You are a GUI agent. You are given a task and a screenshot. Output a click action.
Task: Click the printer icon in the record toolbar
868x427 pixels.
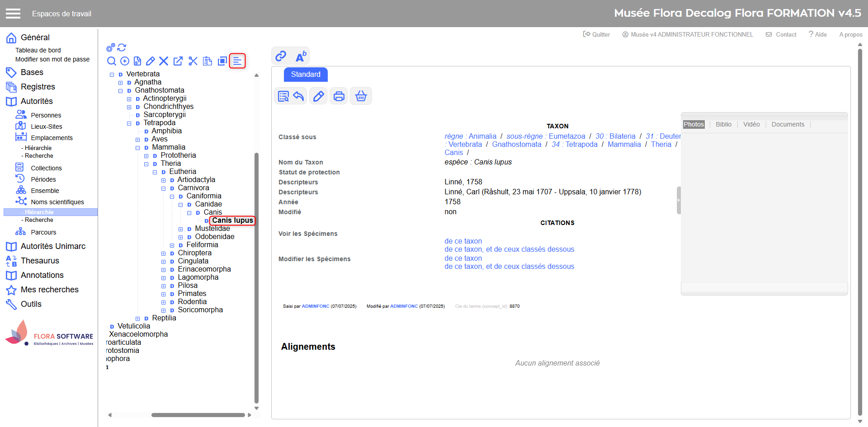click(339, 96)
